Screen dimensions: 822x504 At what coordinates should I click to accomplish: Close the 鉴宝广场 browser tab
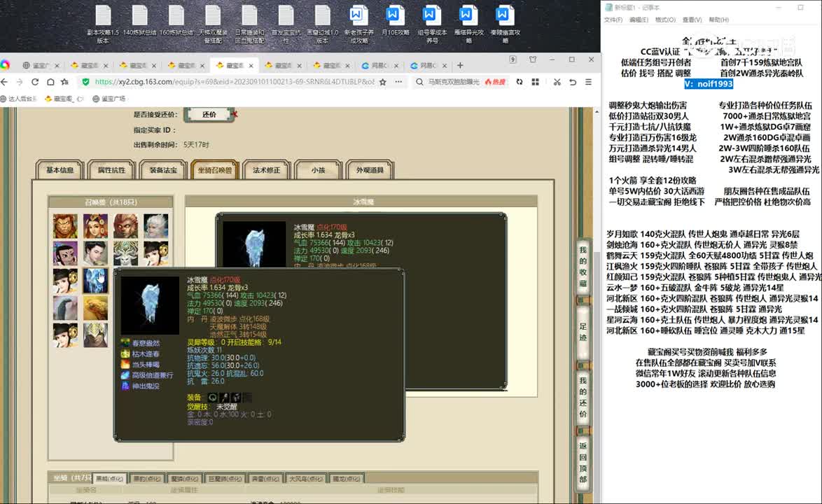coord(57,66)
